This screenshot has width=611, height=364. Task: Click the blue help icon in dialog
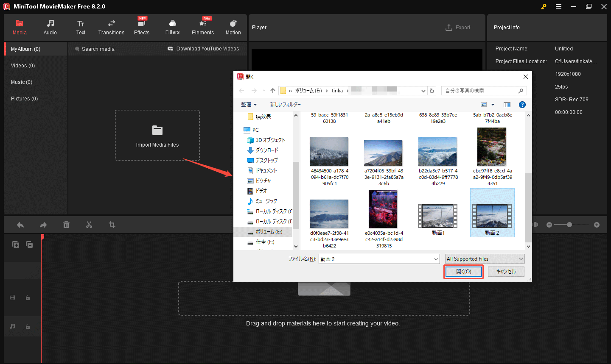(x=522, y=105)
